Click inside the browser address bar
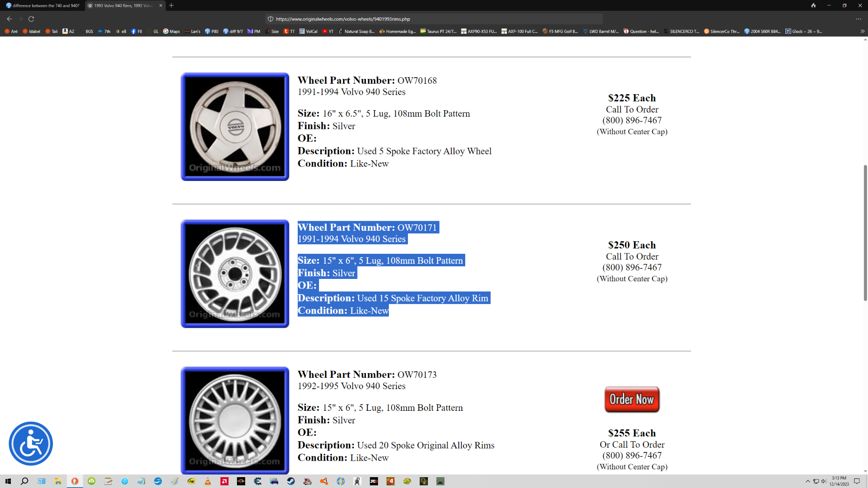The width and height of the screenshot is (868, 488). pos(434,19)
